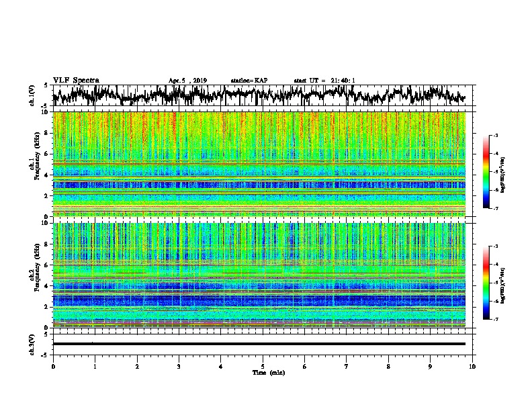Viewport: 532px width, 411px height.
Task: Click the ch.3 flat black trace
Action: pos(259,344)
